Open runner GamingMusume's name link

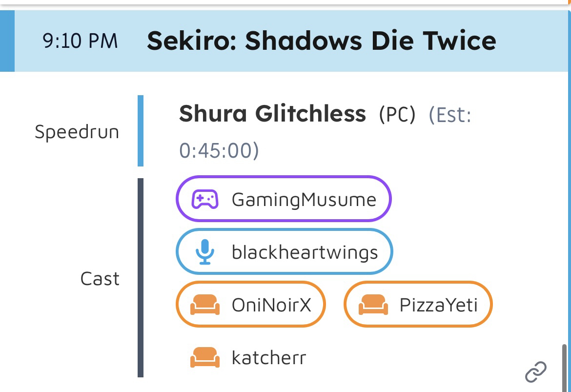tap(304, 199)
